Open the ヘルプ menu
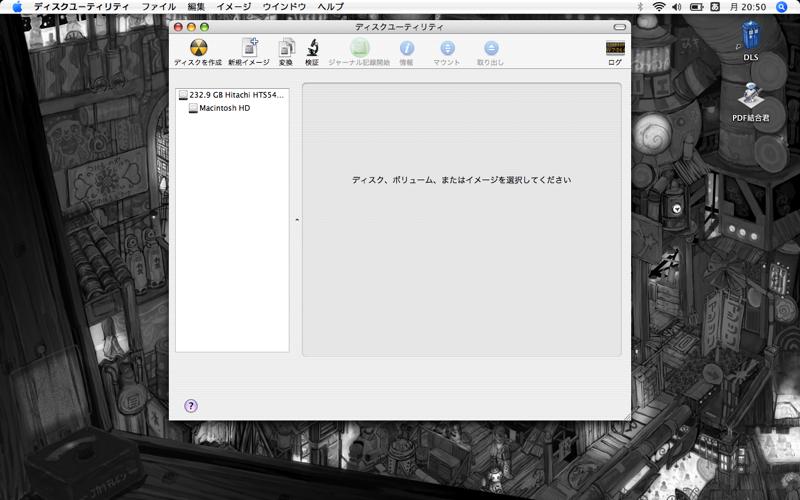The image size is (800, 500). [331, 7]
